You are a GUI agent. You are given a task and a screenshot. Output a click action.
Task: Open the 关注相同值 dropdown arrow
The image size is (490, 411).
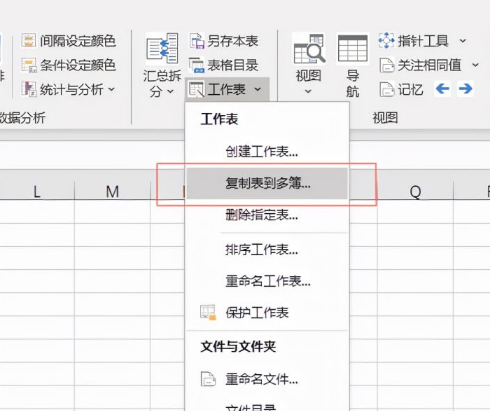[x=475, y=65]
